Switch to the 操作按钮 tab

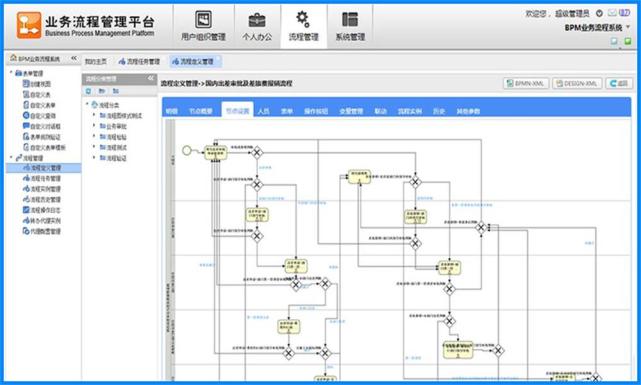click(x=316, y=111)
